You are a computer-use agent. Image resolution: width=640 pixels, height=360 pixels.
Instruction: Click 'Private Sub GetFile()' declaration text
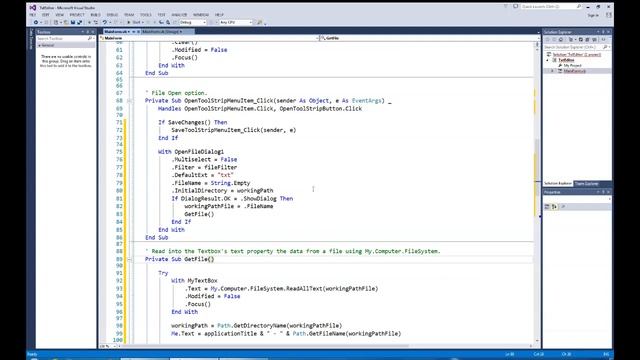[x=180, y=259]
